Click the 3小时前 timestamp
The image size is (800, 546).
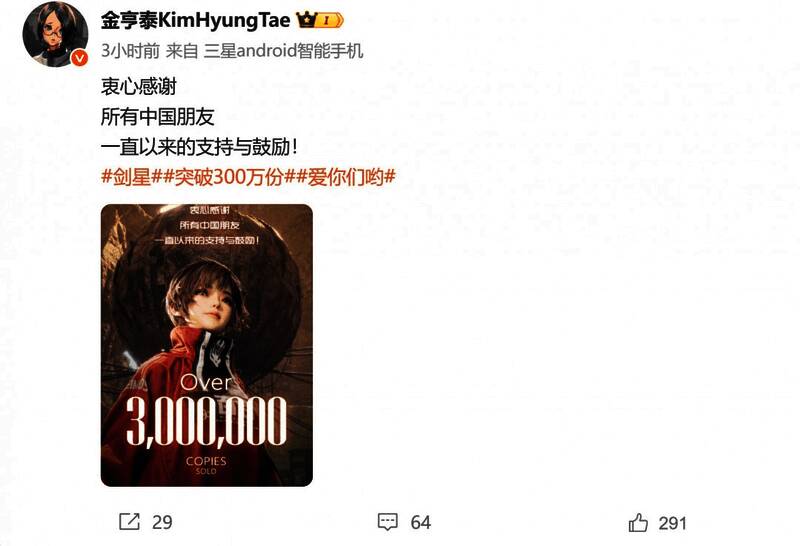tap(130, 51)
